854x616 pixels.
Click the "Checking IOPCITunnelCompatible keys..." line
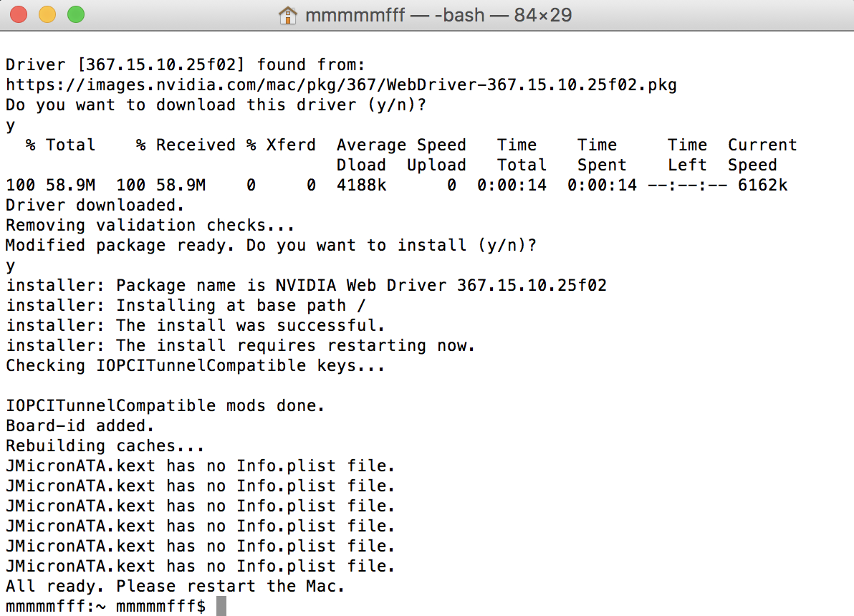coord(196,366)
